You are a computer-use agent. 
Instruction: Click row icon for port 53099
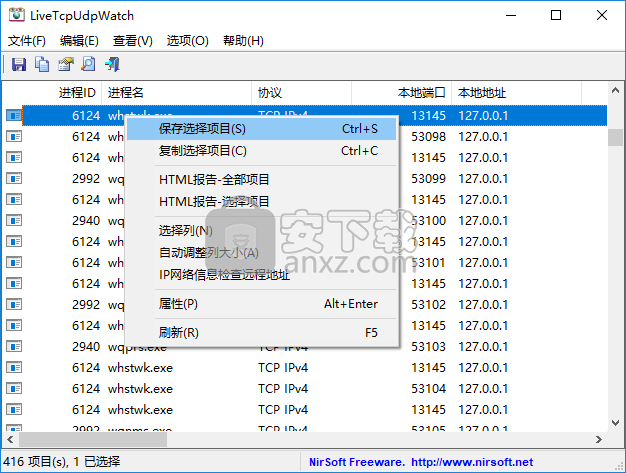(x=14, y=178)
